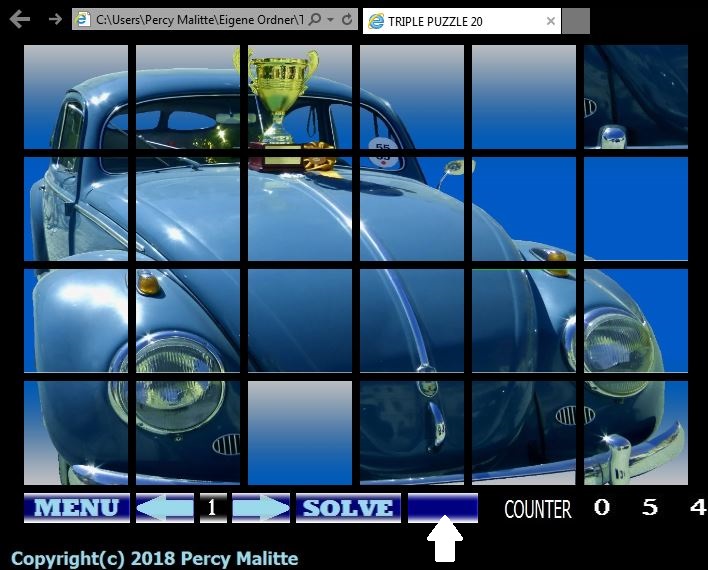Click the puzzle number 1 indicator

tap(213, 508)
